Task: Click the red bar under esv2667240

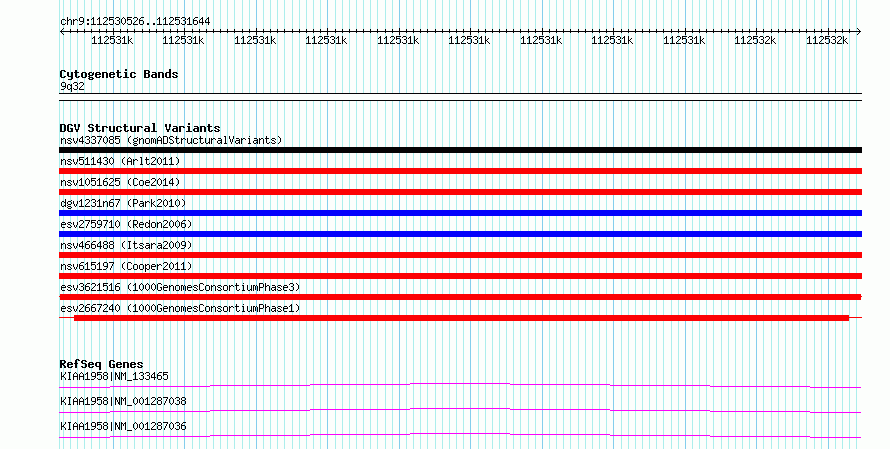Action: (x=461, y=318)
